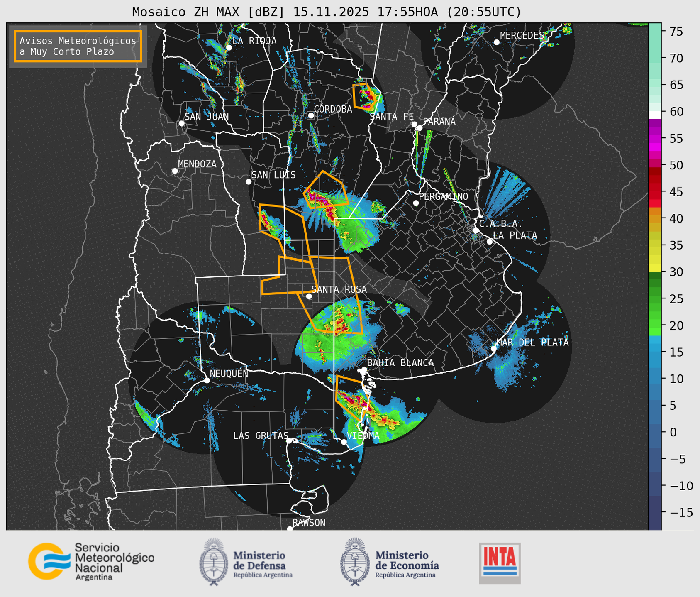Image resolution: width=700 pixels, height=597 pixels.
Task: Click the CÓRDOBA city label
Action: pos(333,109)
